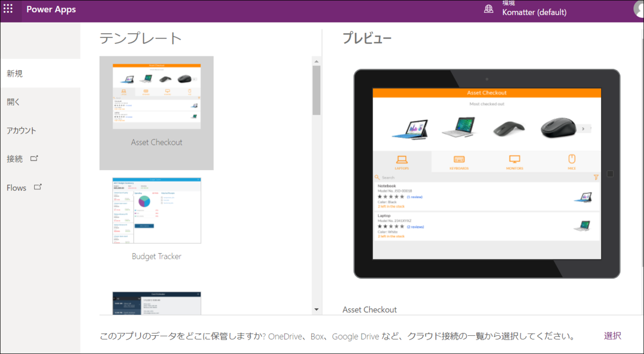The height and width of the screenshot is (354, 644).
Task: Click the external link icon beside 接続
Action: click(34, 158)
